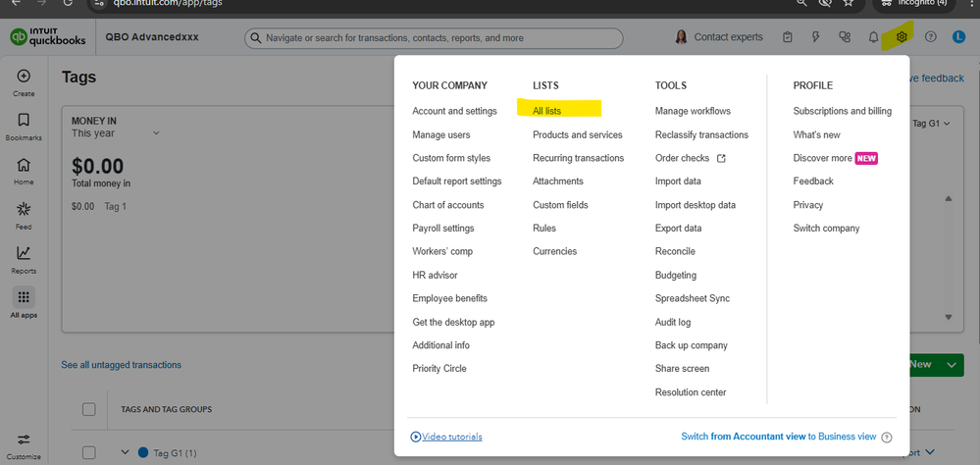Choose Chart of accounts from settings menu
Image resolution: width=980 pixels, height=465 pixels.
447,205
